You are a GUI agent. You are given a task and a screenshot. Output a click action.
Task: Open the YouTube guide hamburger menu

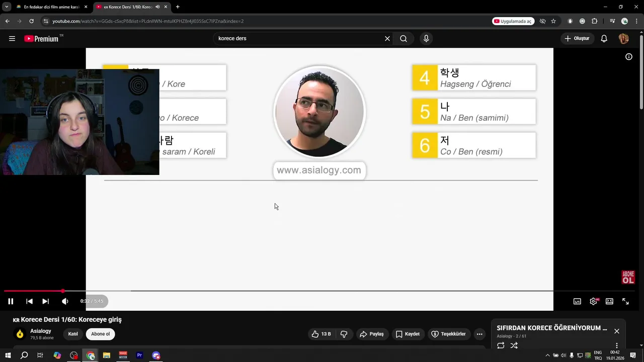tap(12, 39)
